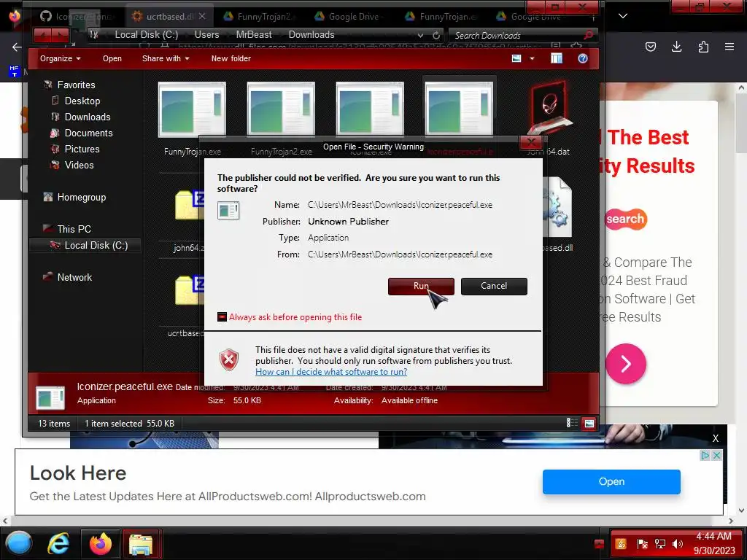Open the Organize menu in Explorer
Viewport: 747px width, 560px height.
coord(61,58)
